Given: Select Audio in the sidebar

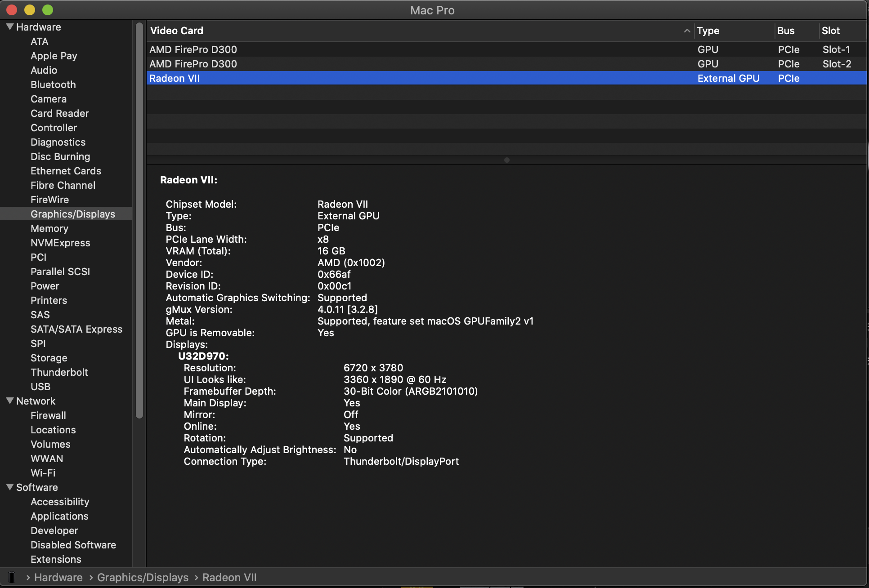Looking at the screenshot, I should [44, 70].
